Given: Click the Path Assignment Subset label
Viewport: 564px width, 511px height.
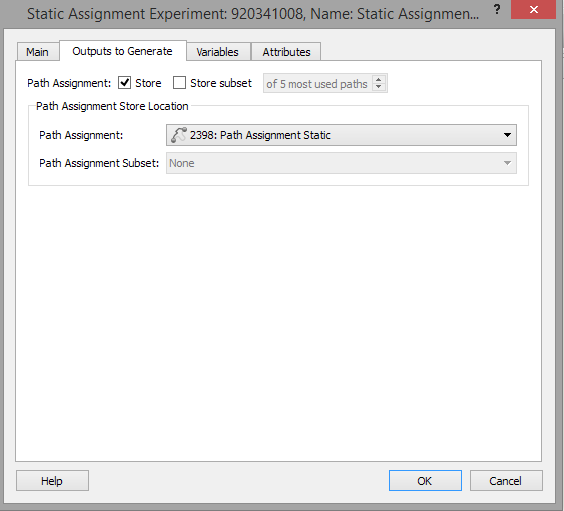Looking at the screenshot, I should (99, 163).
